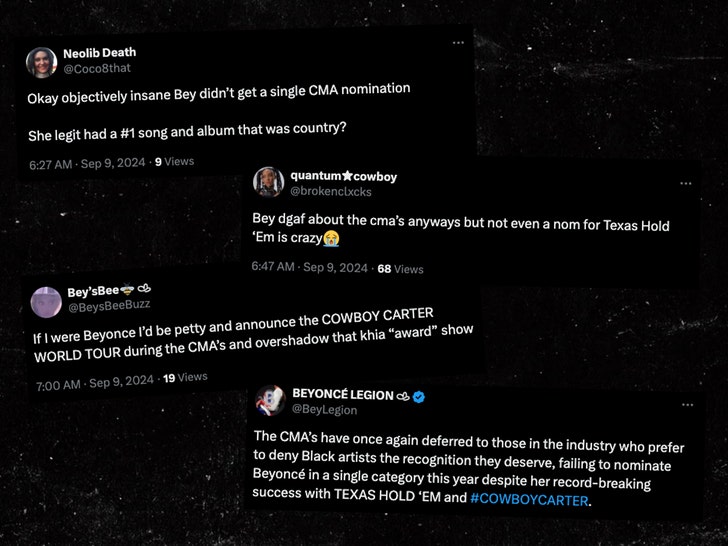
Task: Open the 6:27 AM · Sep 9, 2024 timestamp
Action: [87, 162]
